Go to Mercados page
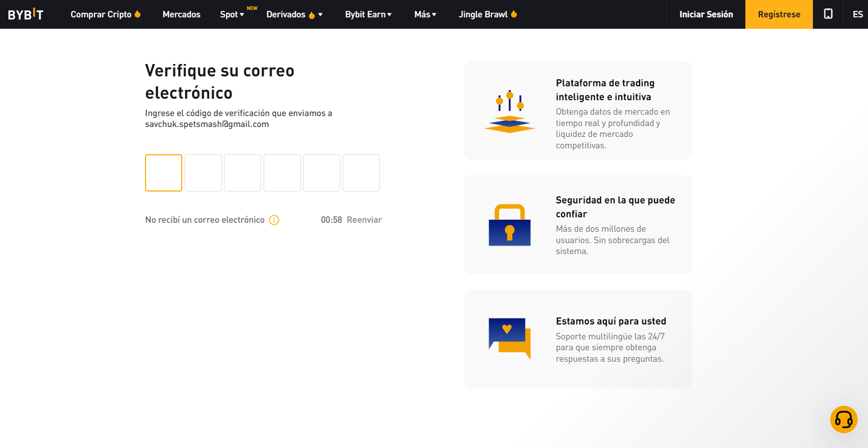868x448 pixels. pyautogui.click(x=181, y=14)
